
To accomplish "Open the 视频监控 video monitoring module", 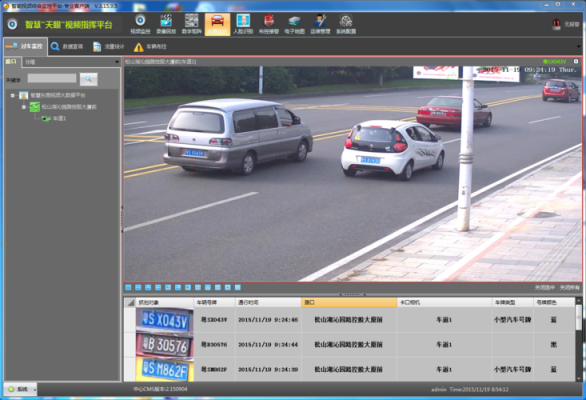I will (140, 24).
